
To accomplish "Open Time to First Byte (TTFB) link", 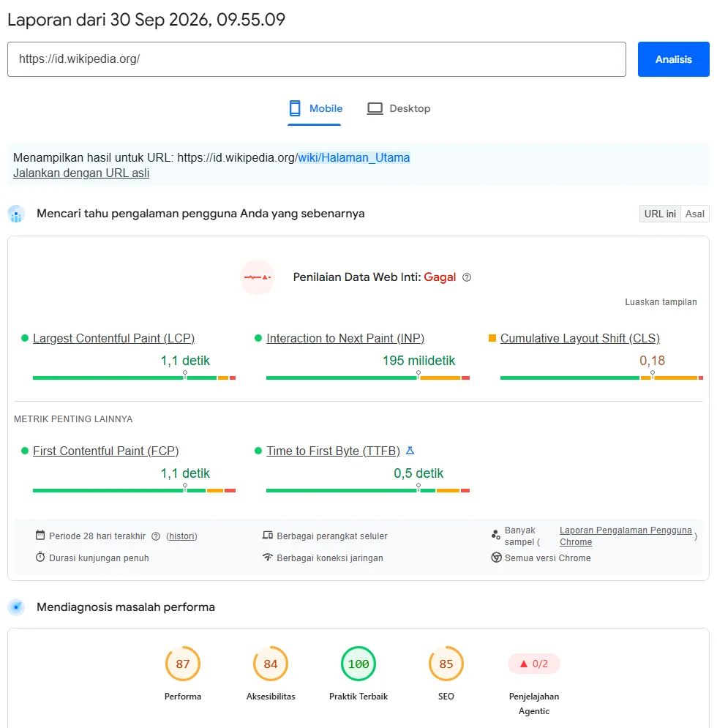I will [x=333, y=451].
